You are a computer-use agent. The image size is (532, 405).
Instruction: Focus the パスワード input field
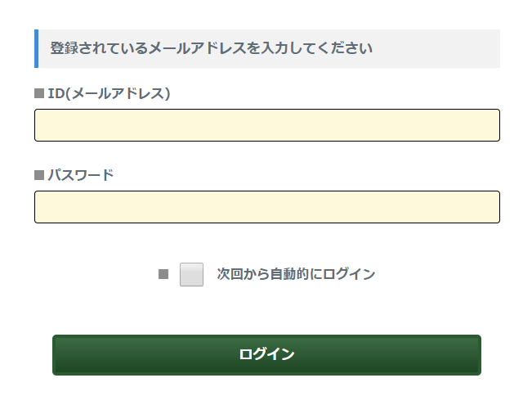tap(266, 207)
